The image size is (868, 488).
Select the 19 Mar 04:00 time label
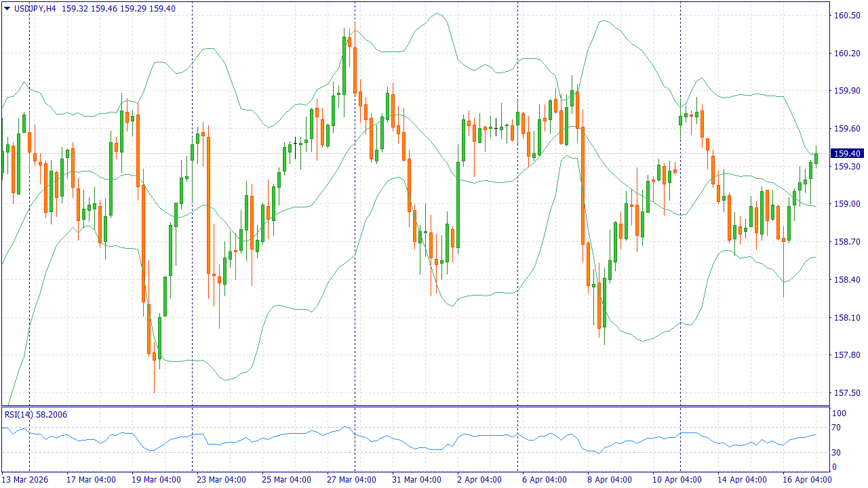[156, 479]
